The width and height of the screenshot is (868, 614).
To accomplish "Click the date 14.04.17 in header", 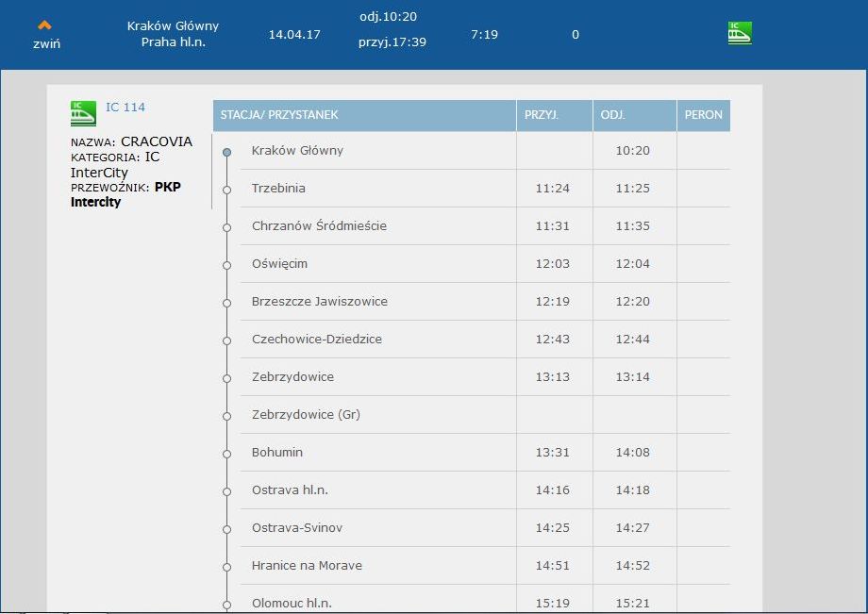I will click(294, 34).
